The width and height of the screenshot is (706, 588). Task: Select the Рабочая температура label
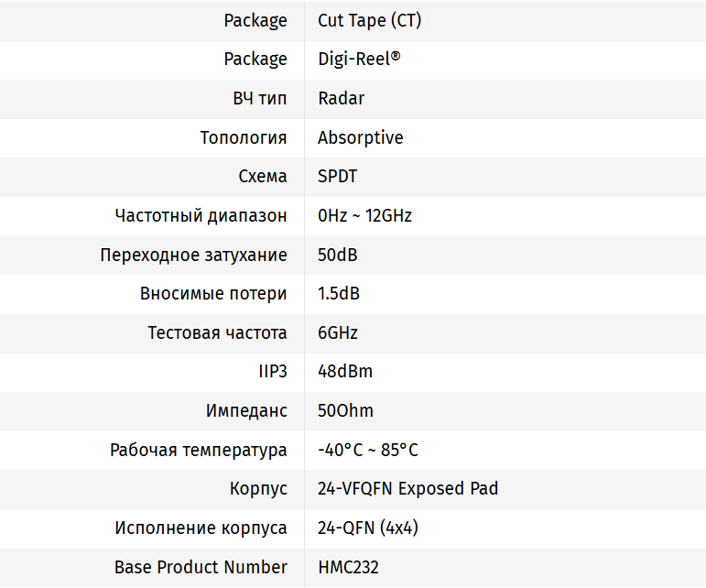coord(198,450)
